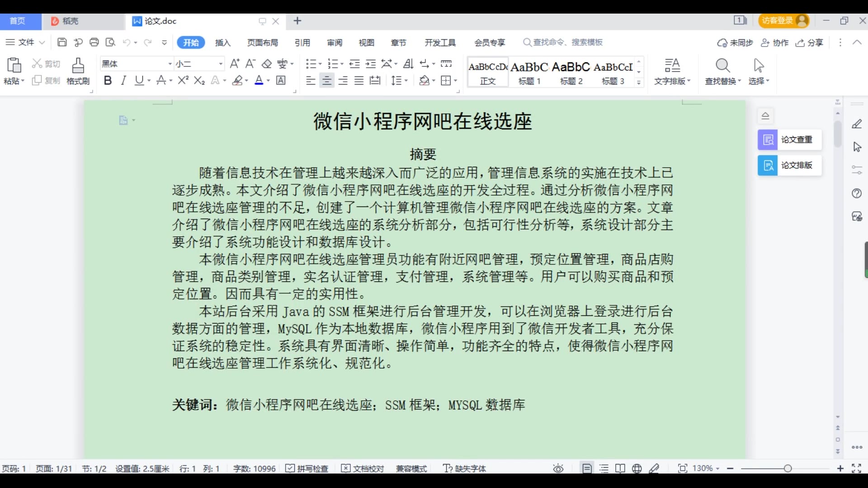Click the Share button

pyautogui.click(x=810, y=42)
